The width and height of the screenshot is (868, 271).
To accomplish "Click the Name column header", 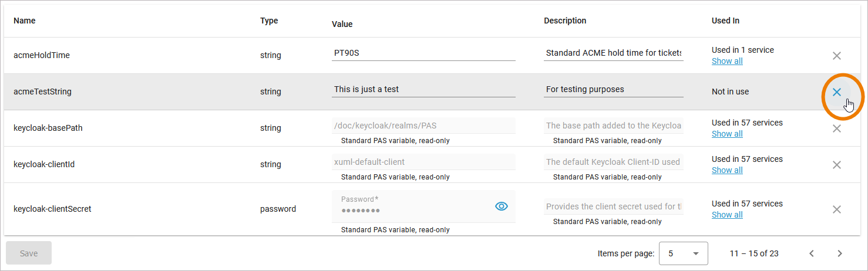I will point(25,21).
